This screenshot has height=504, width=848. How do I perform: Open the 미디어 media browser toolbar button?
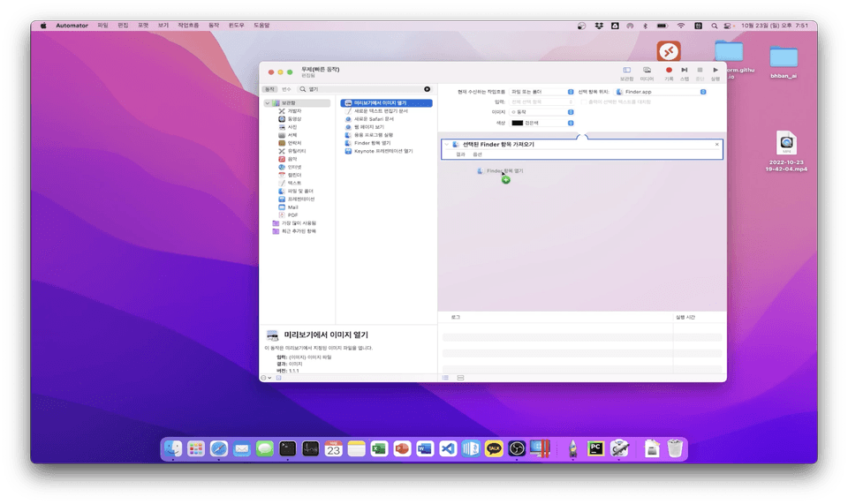tap(647, 73)
